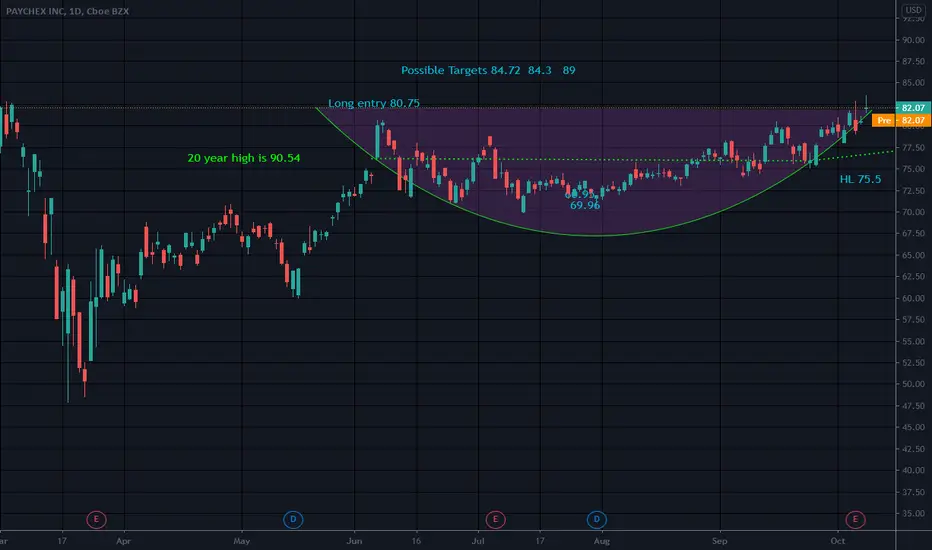Image resolution: width=932 pixels, height=550 pixels.
Task: Click the 55.00 price axis label
Action: coord(913,341)
